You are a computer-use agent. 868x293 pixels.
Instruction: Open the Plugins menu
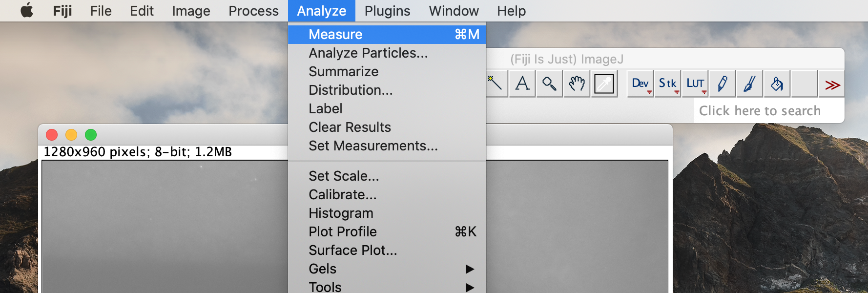click(x=387, y=11)
